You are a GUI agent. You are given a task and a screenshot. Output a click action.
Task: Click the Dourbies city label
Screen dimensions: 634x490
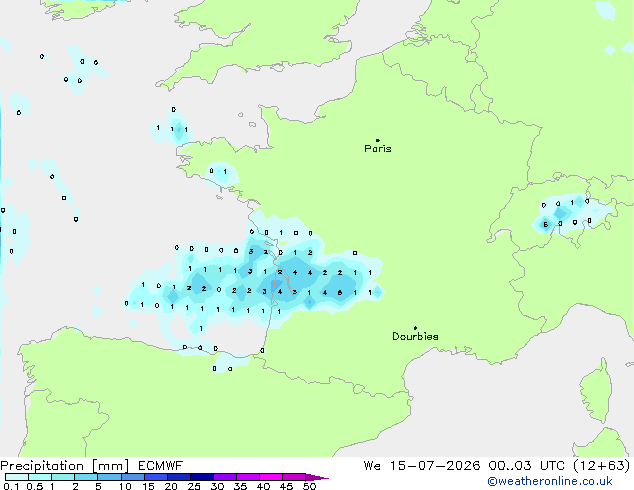point(415,336)
